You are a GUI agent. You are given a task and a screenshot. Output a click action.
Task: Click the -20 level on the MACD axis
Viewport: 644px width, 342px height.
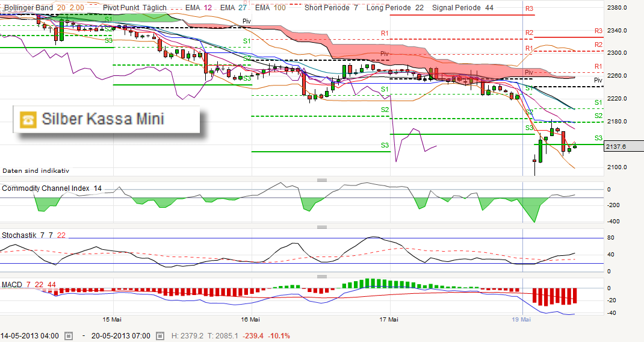coord(611,300)
